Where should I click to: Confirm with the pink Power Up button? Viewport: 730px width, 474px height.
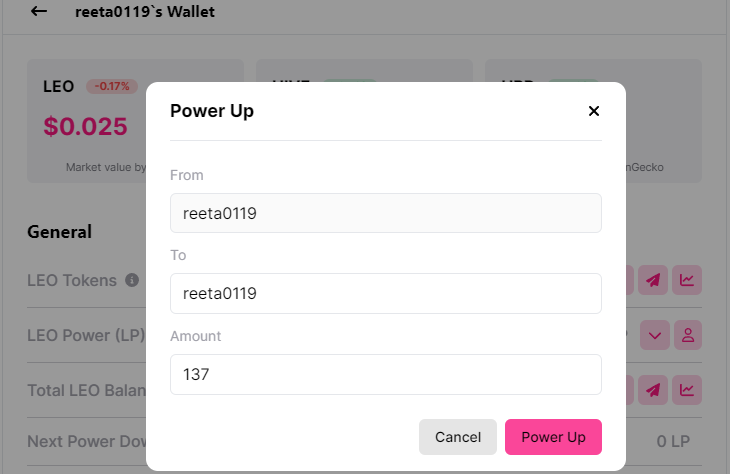coord(553,437)
